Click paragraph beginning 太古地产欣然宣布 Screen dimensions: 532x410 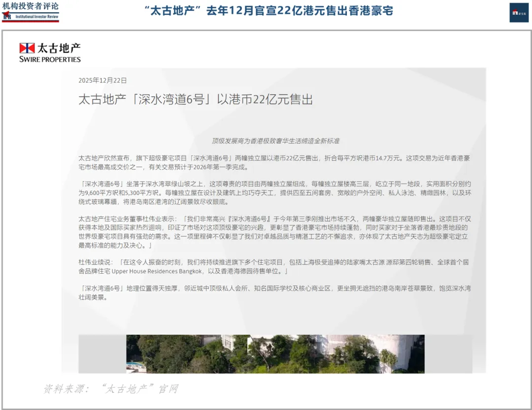[x=274, y=162]
